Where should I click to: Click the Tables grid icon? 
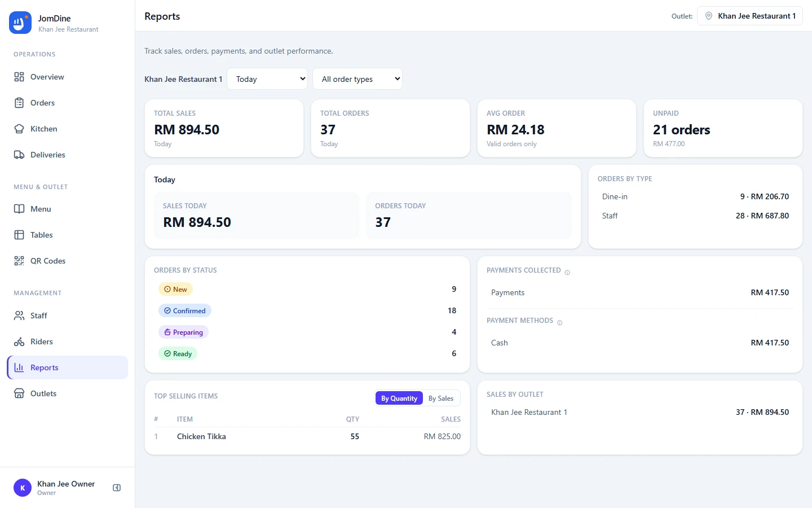point(19,235)
